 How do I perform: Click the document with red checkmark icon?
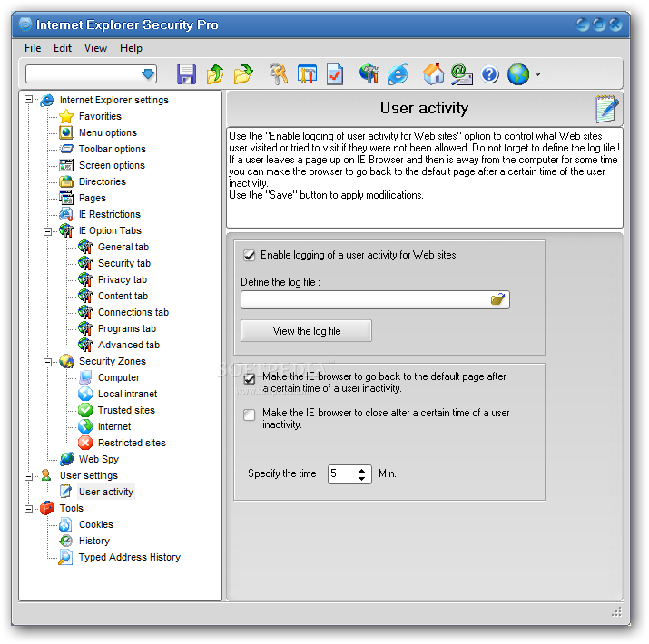click(x=335, y=74)
